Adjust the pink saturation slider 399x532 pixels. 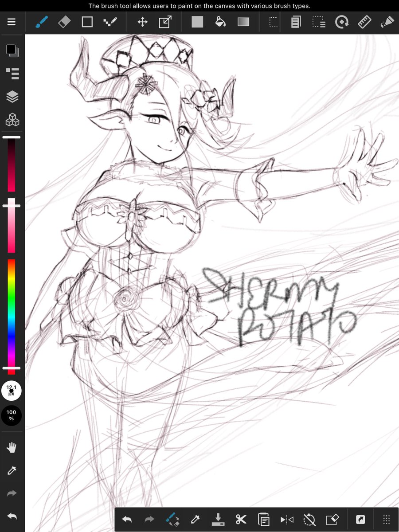point(12,225)
